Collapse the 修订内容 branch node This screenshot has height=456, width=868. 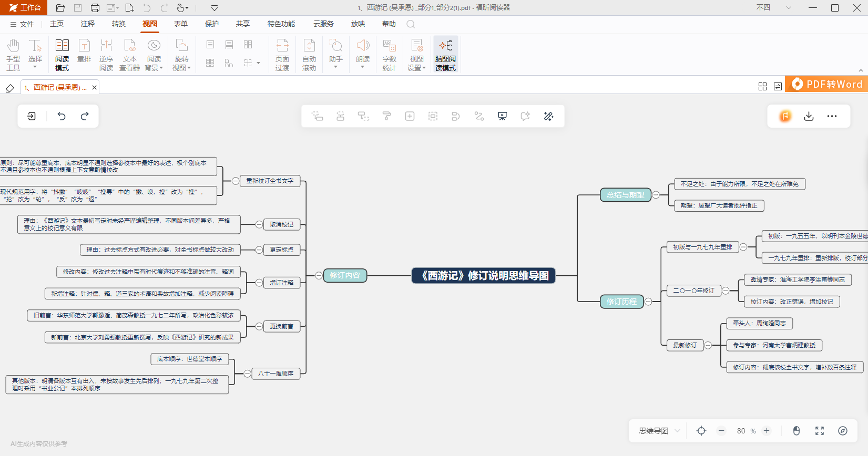click(x=319, y=275)
